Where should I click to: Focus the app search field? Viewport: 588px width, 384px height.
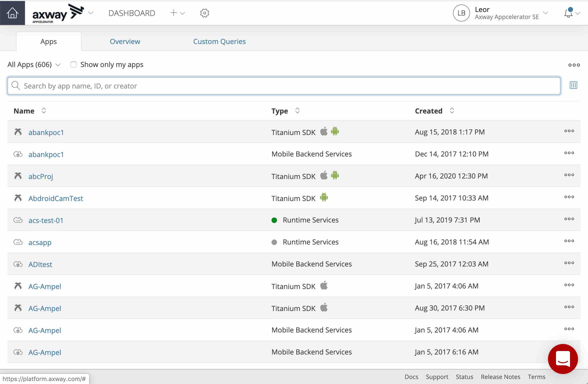pyautogui.click(x=284, y=86)
